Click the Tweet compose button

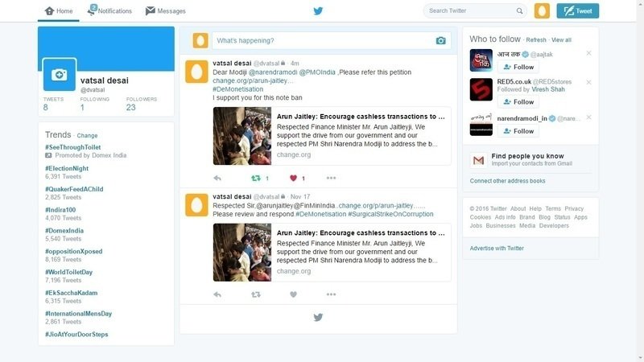tap(577, 11)
